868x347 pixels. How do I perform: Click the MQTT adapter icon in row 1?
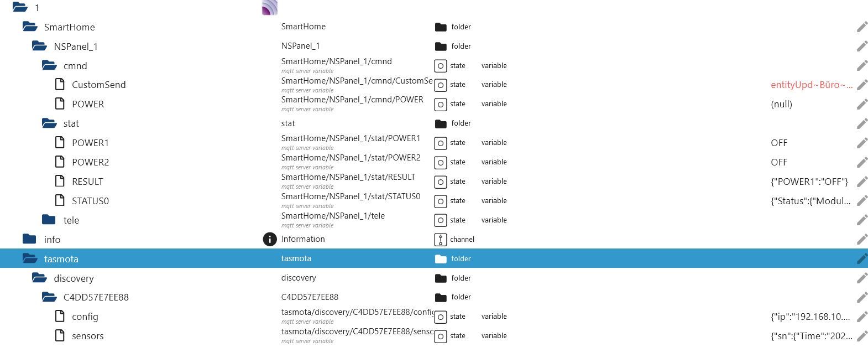[x=269, y=8]
